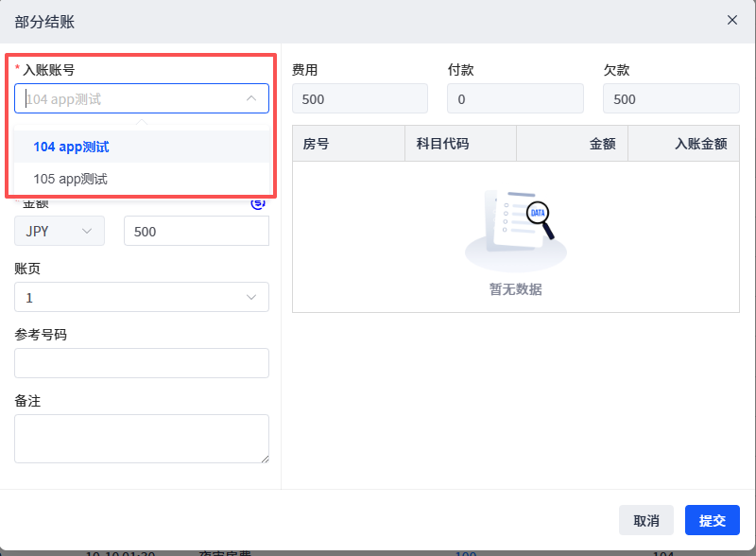Select the 104 app测试 account option
Viewport: 756px width, 556px height.
(x=71, y=147)
